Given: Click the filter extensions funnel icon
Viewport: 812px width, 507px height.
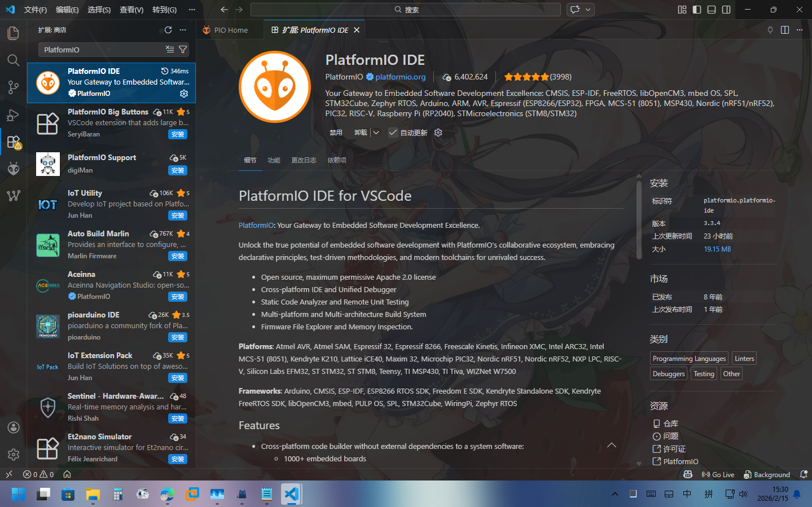Looking at the screenshot, I should (183, 50).
